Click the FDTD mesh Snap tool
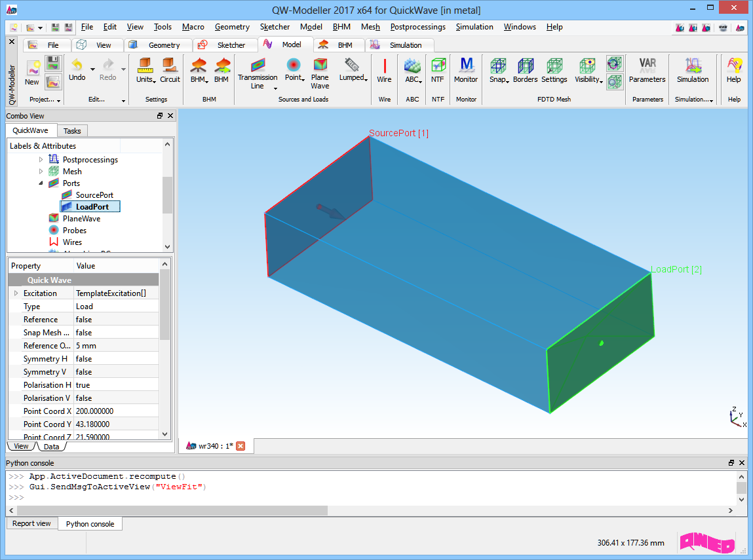This screenshot has width=753, height=560. tap(499, 70)
